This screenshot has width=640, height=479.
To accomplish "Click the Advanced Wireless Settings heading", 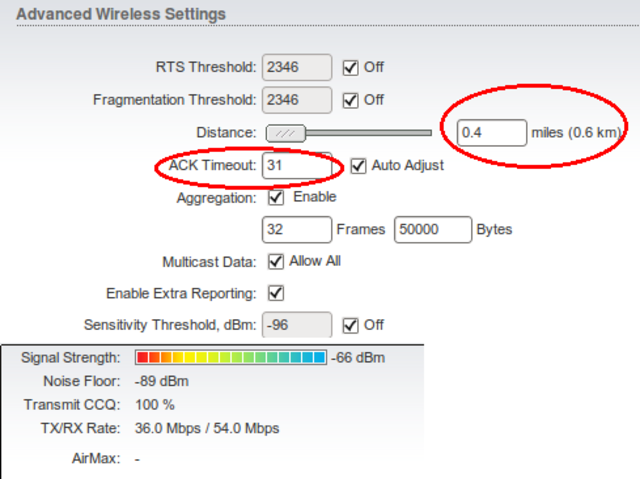I will (121, 14).
